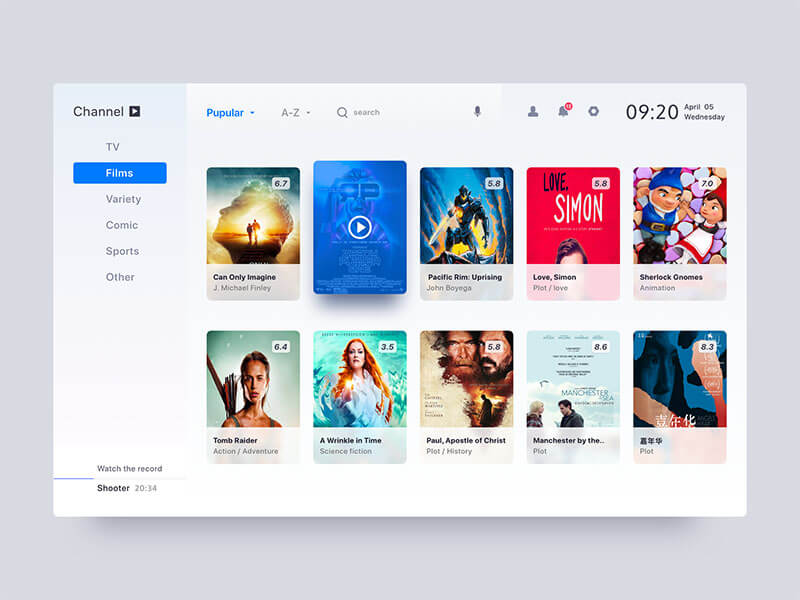Click the Manchester by the.. title text
This screenshot has height=600, width=800.
568,440
